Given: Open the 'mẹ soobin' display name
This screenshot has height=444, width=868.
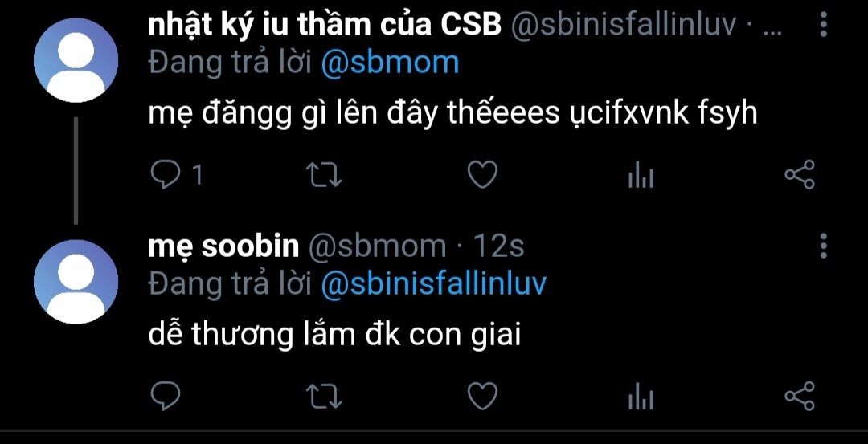Looking at the screenshot, I should 223,246.
